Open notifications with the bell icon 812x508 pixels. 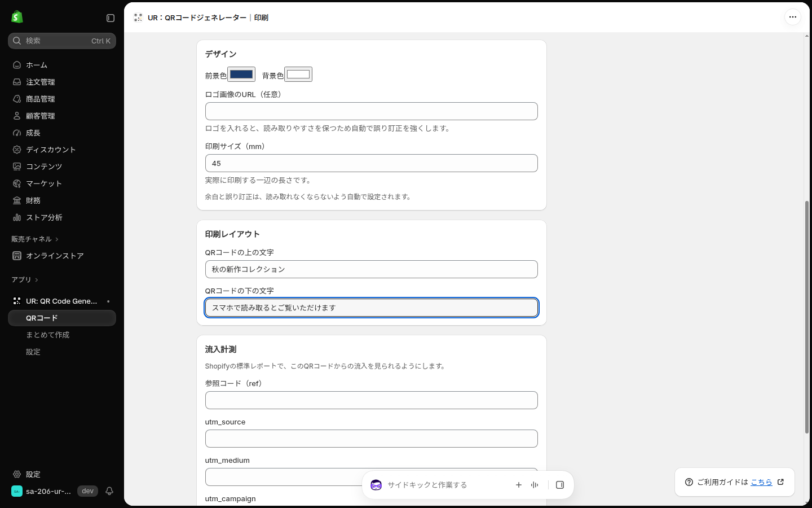(109, 491)
